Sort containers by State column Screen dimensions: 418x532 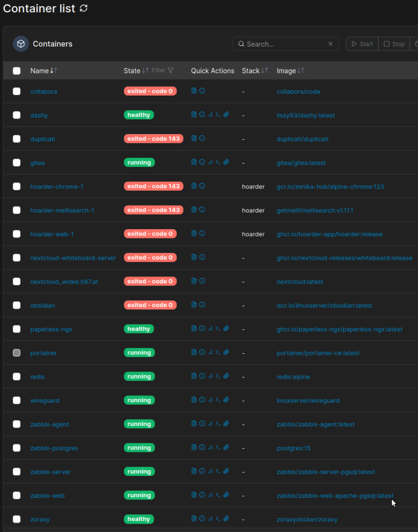click(x=136, y=71)
